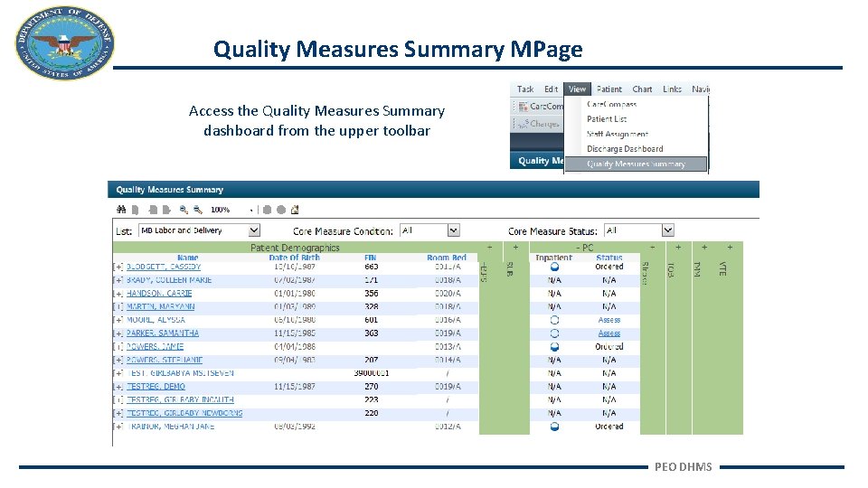Click date of birth 11/15/1985
Image resolution: width=868 pixels, height=488 pixels.
(295, 333)
